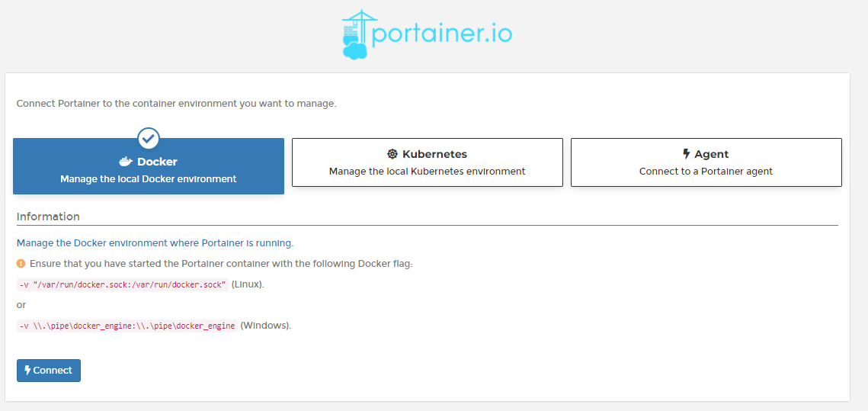
Task: Click the Agent lightning bolt icon
Action: (687, 154)
